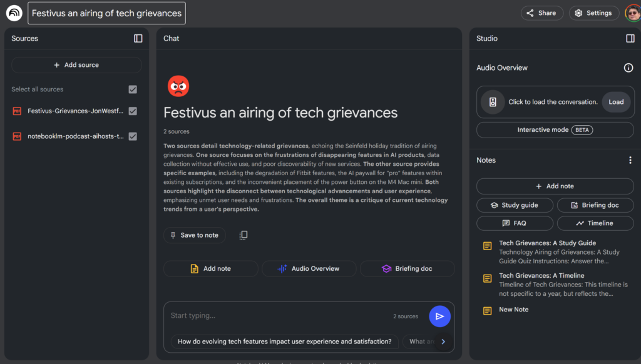
Task: Select suggested question about evolving tech features
Action: [285, 341]
